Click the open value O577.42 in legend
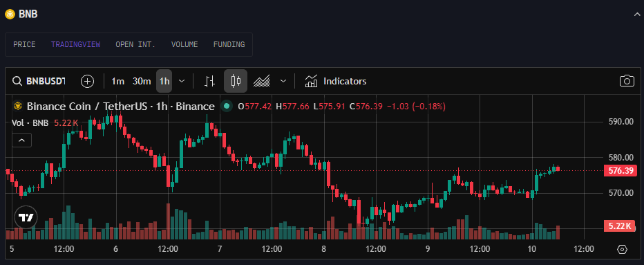Image resolution: width=644 pixels, height=265 pixels. [x=255, y=106]
